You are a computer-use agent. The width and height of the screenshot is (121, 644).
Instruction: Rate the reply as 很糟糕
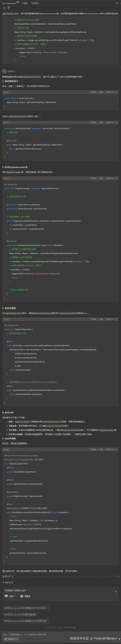pyautogui.click(x=26, y=596)
